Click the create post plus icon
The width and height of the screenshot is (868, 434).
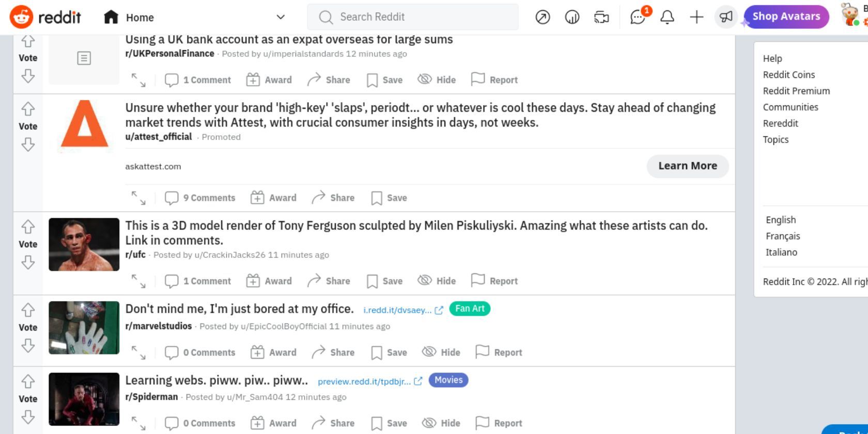[696, 17]
